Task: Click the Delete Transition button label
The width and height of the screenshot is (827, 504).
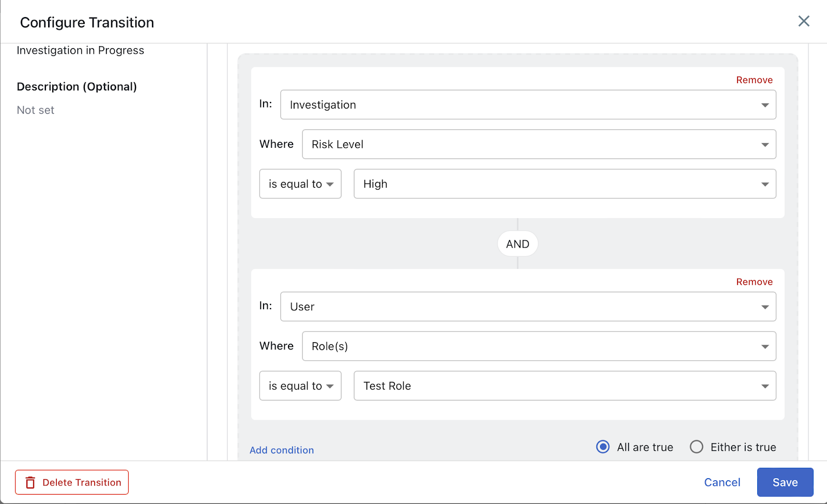Action: 82,482
